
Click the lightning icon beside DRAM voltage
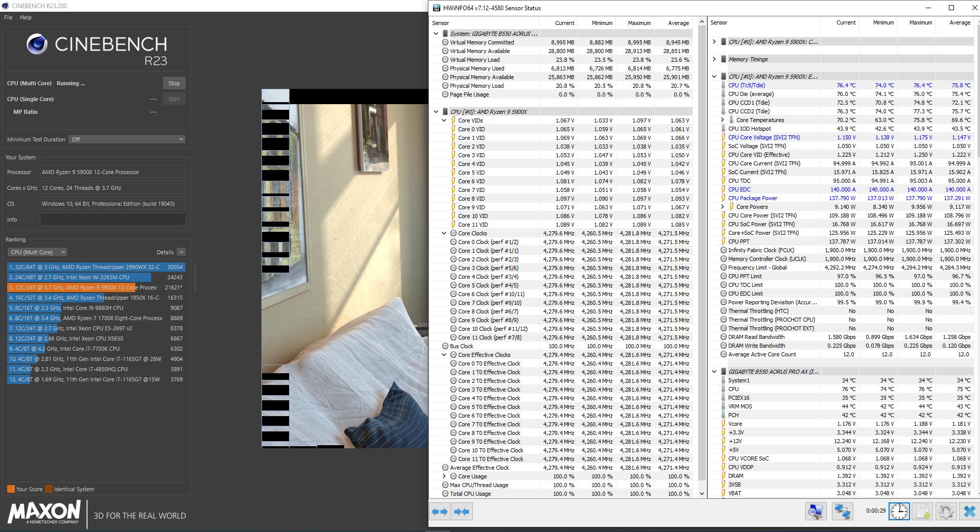[723, 476]
